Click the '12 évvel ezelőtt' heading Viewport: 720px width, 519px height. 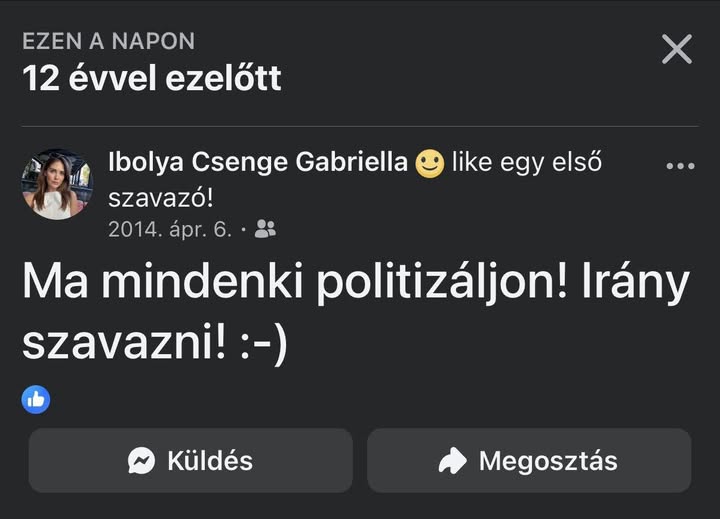pos(151,77)
